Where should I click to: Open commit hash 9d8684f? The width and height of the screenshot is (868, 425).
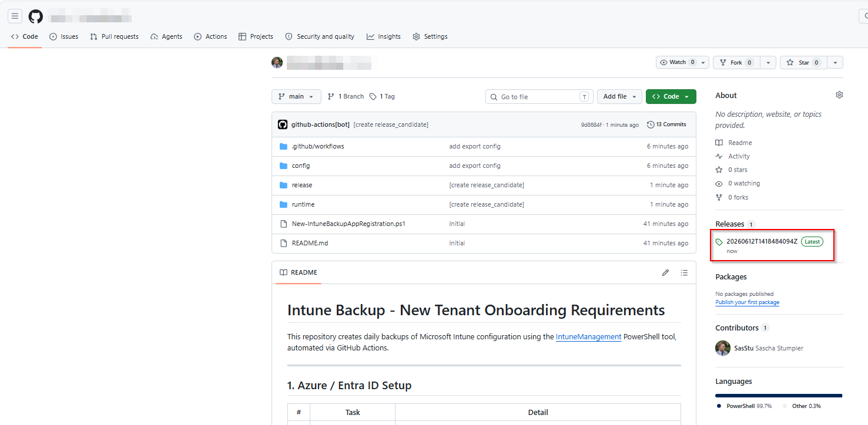[592, 124]
